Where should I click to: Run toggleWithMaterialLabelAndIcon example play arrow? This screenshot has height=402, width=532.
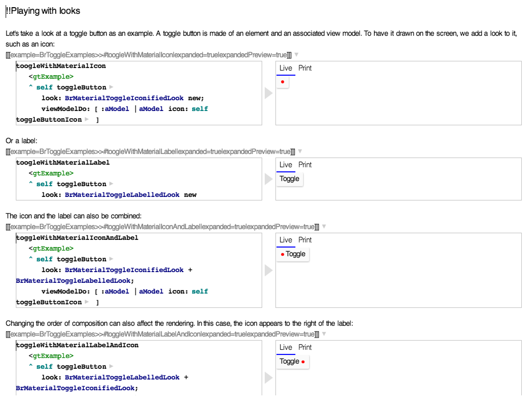268,378
